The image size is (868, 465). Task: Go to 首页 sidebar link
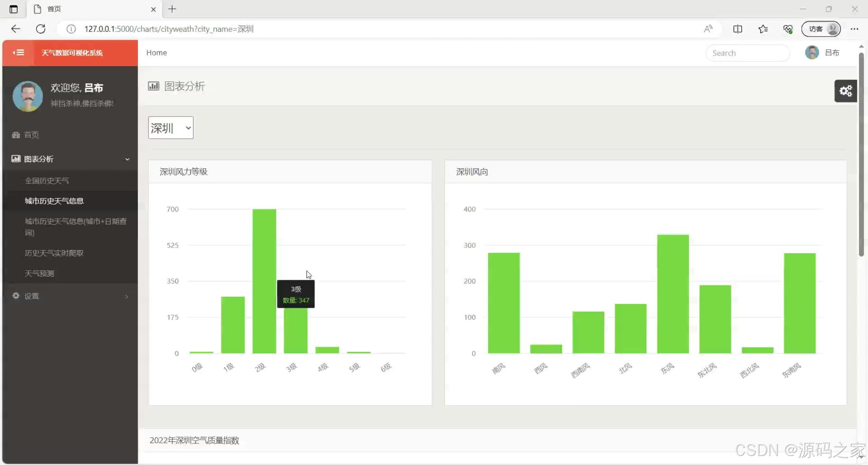31,135
